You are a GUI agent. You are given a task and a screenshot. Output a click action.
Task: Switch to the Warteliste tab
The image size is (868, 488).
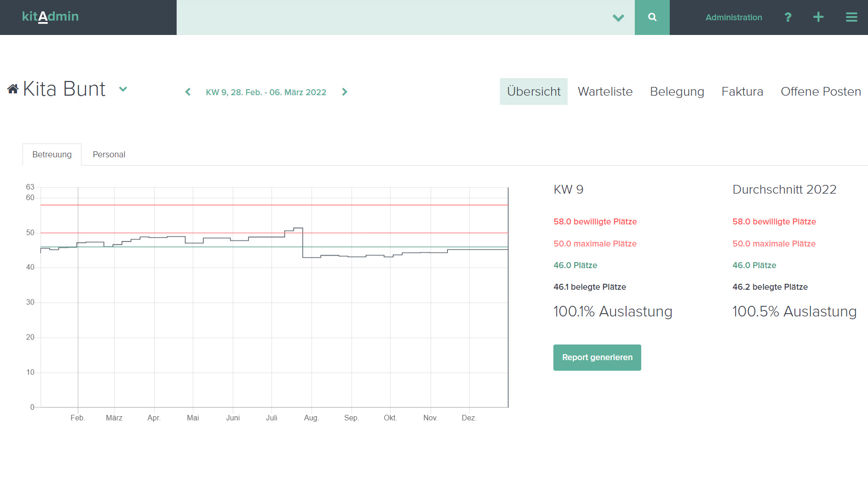pyautogui.click(x=605, y=92)
